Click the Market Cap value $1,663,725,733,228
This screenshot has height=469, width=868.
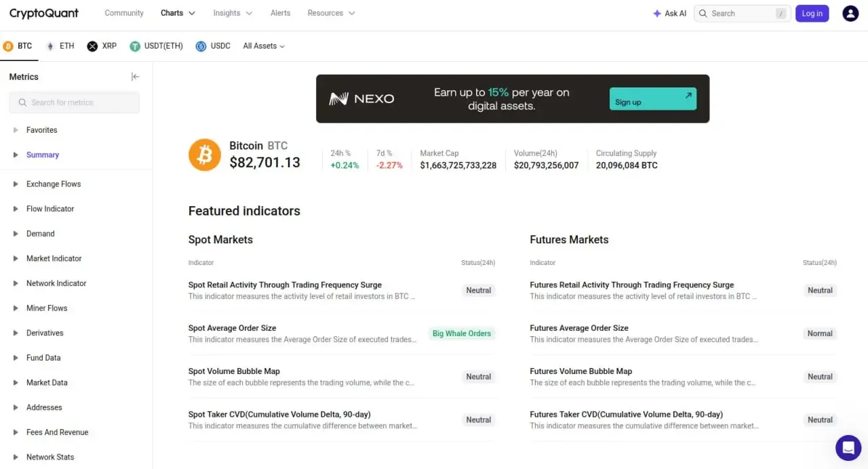pos(458,165)
